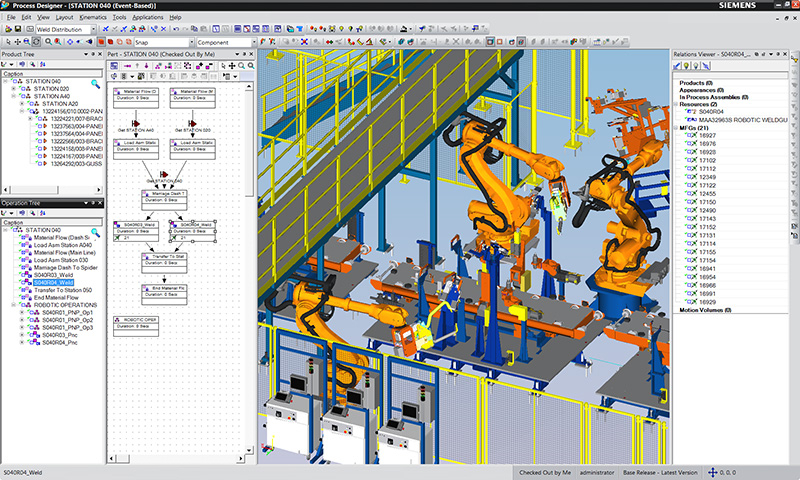Click zoom icon in Pert viewer toolbar

click(x=242, y=66)
